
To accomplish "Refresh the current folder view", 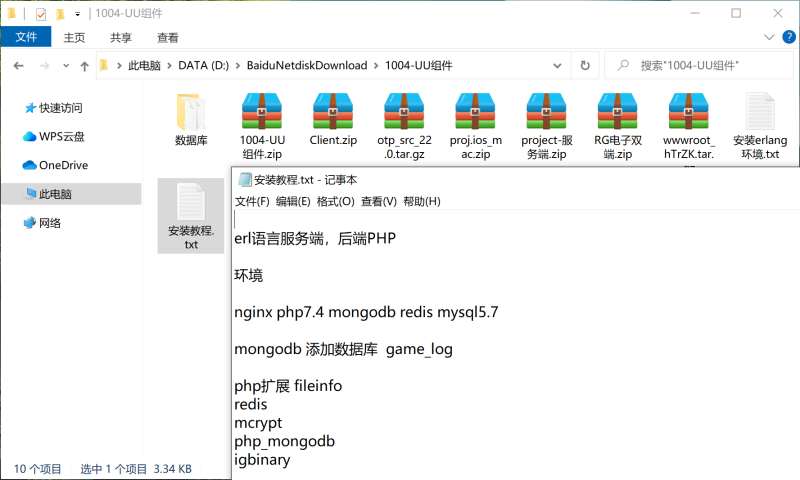I will click(585, 65).
